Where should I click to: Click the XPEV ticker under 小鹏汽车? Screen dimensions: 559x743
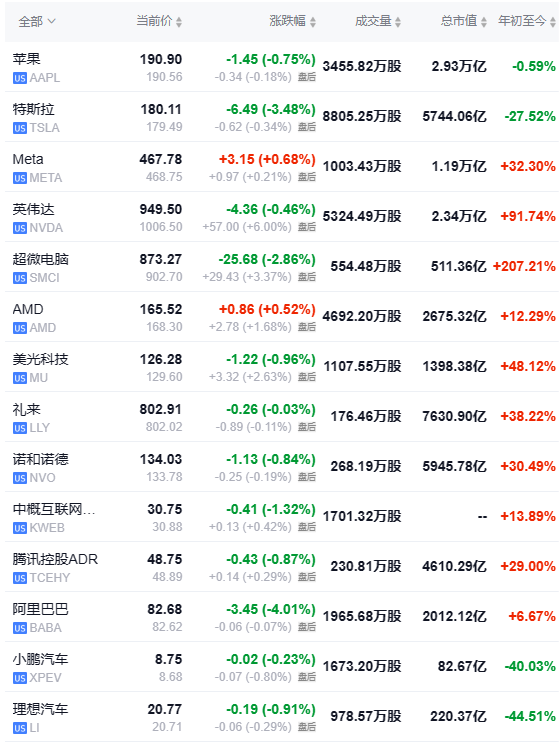(45, 678)
